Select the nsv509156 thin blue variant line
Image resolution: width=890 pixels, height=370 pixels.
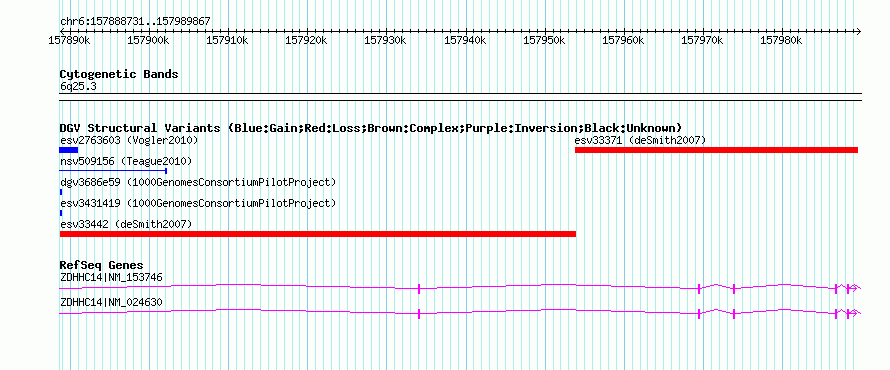pos(114,170)
